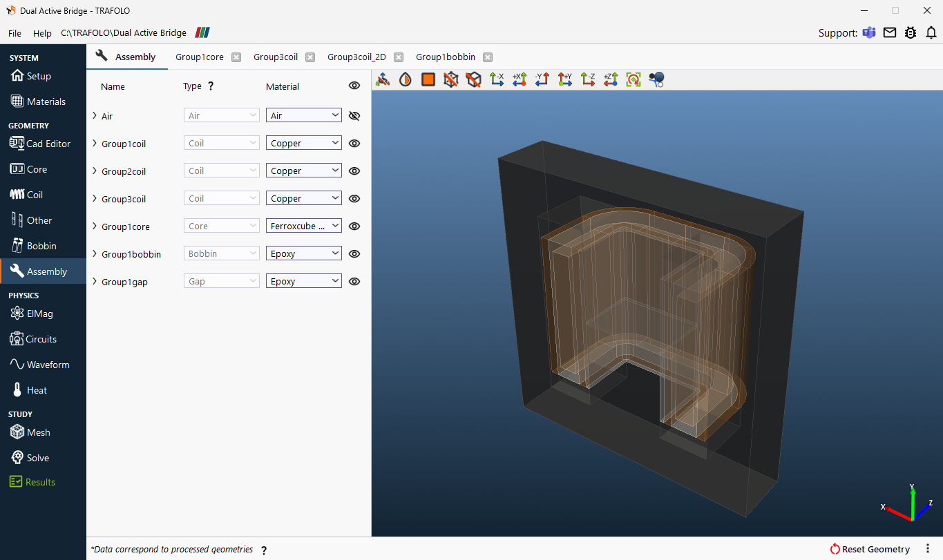943x560 pixels.
Task: Open the Results page in sidebar
Action: tap(32, 482)
